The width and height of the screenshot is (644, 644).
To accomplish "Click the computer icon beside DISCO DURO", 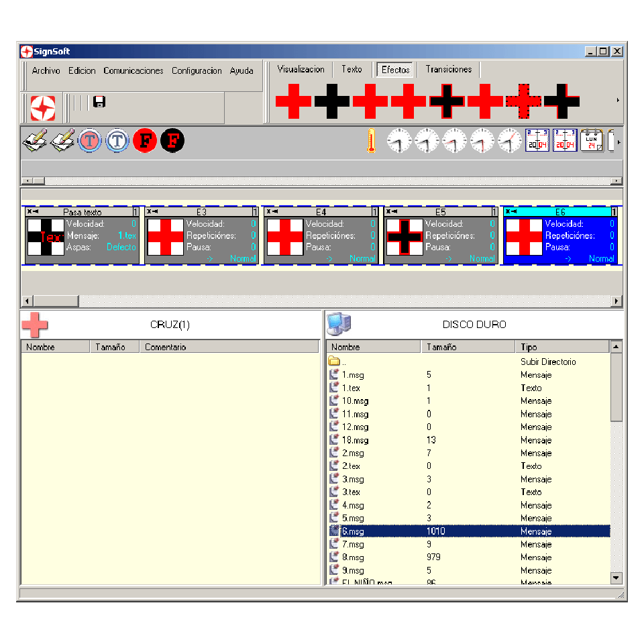I will click(339, 324).
